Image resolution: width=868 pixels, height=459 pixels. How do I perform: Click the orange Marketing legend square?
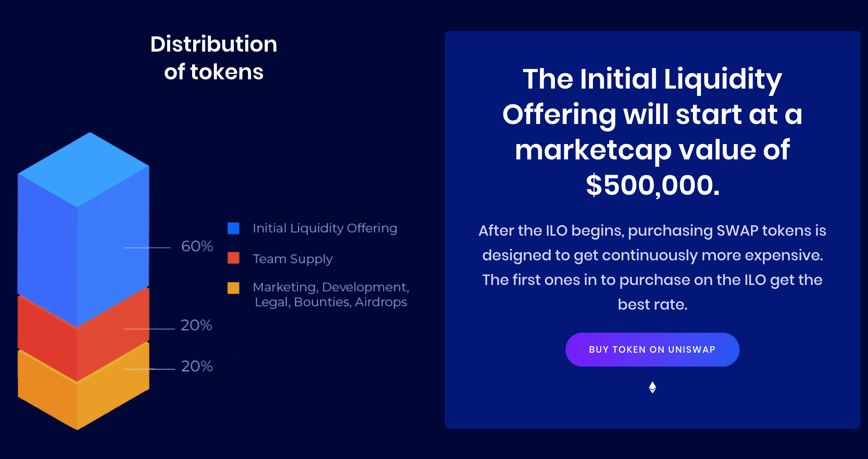(234, 288)
